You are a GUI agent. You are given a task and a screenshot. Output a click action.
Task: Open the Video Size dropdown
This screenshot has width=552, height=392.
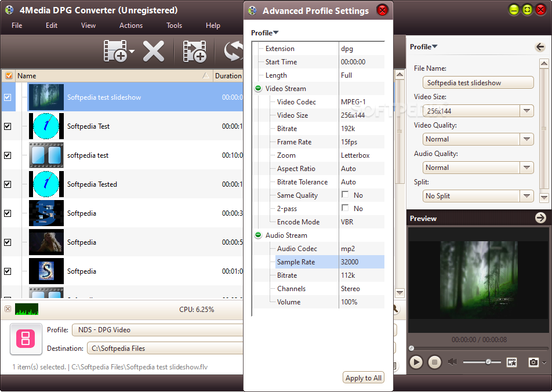point(526,111)
